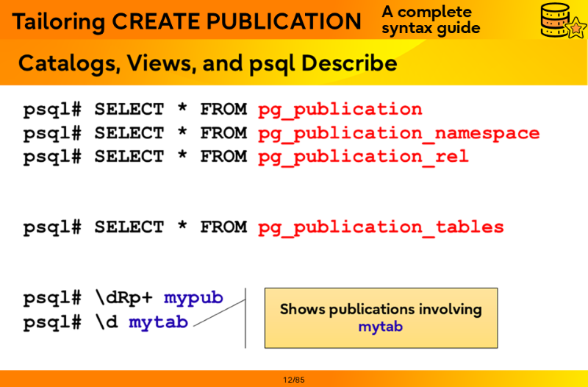The height and width of the screenshot is (387, 588).
Task: Click the SELECT keyword on the first line
Action: coord(129,110)
